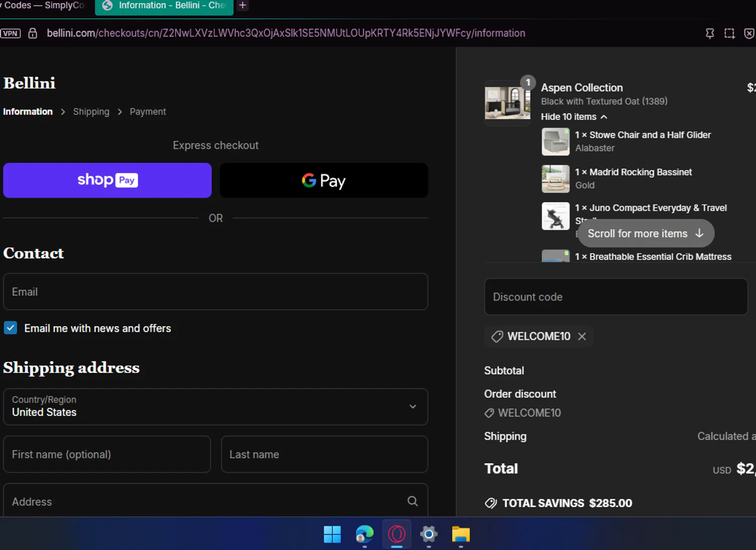Go to Information breadcrumb step
The width and height of the screenshot is (756, 550).
click(x=28, y=112)
